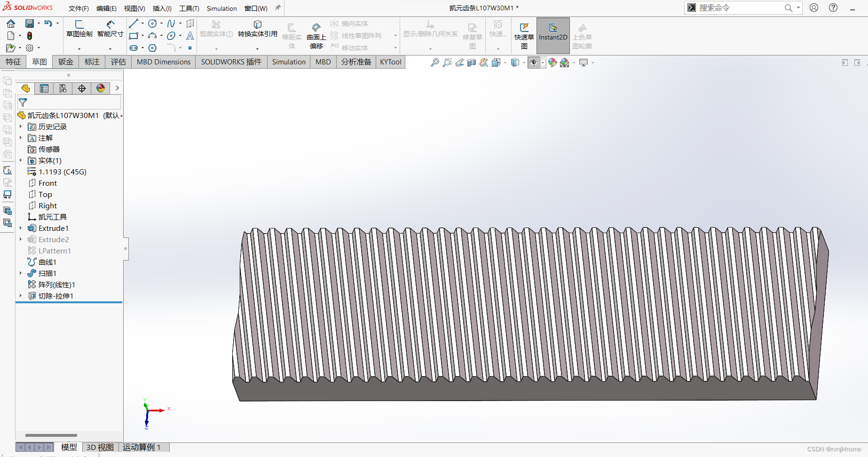Toggle the Instant2D button
Screen dimensions: 868x457
(553, 35)
